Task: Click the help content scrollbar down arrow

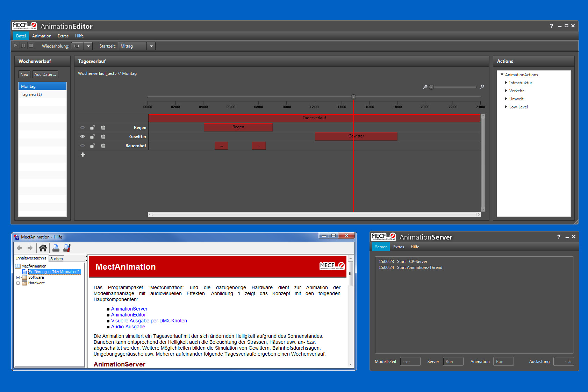Action: click(x=351, y=364)
